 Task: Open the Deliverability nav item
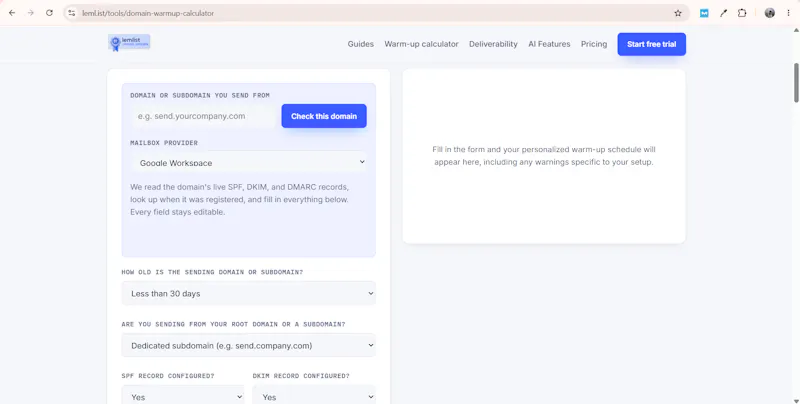tap(493, 44)
